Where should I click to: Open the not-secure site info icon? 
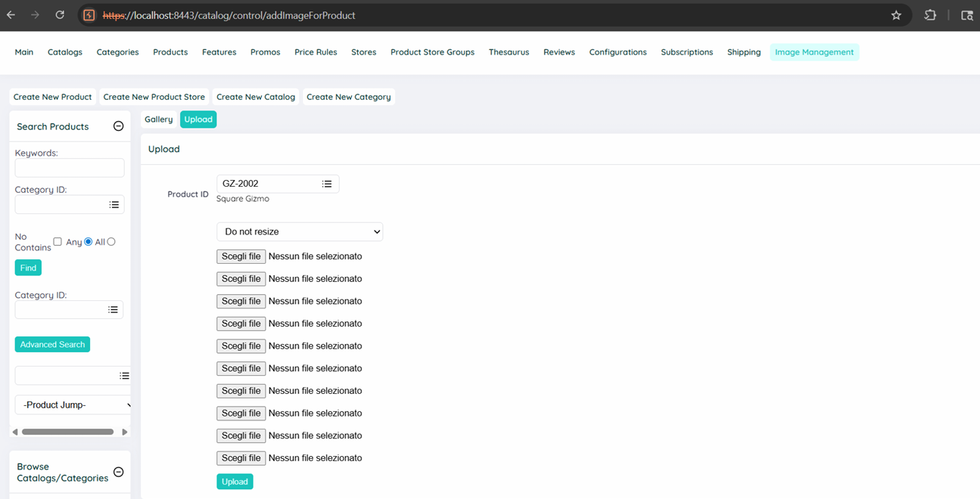coord(89,15)
